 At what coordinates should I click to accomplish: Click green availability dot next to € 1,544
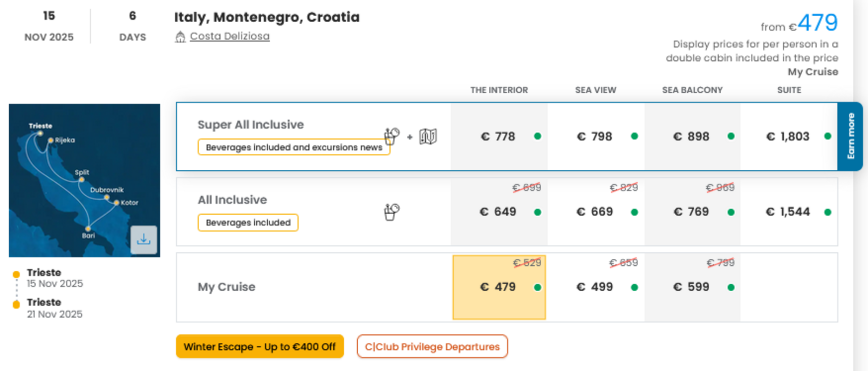pos(828,212)
